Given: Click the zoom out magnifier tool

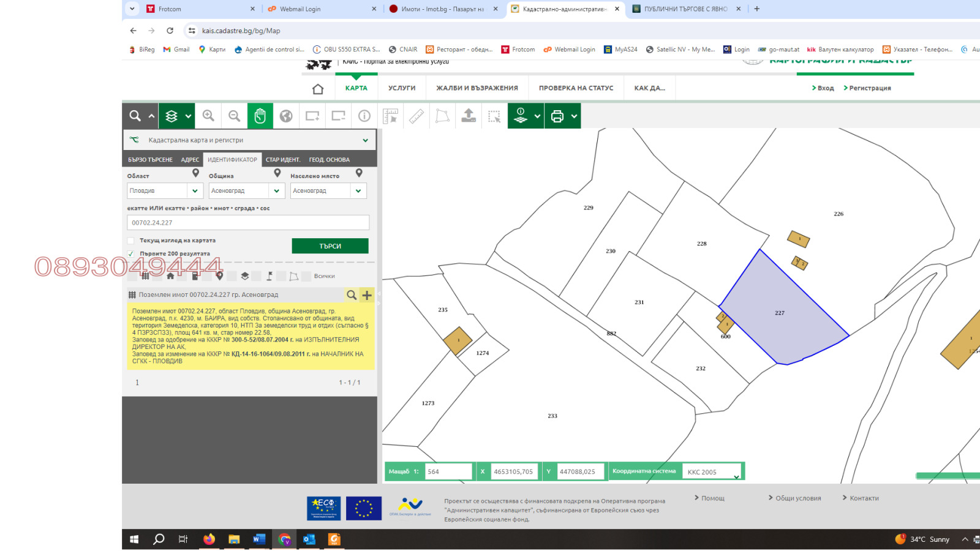Looking at the screenshot, I should [234, 116].
